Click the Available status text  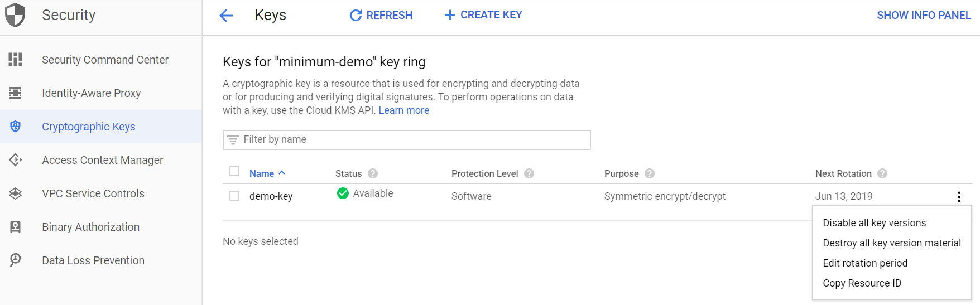[x=373, y=193]
